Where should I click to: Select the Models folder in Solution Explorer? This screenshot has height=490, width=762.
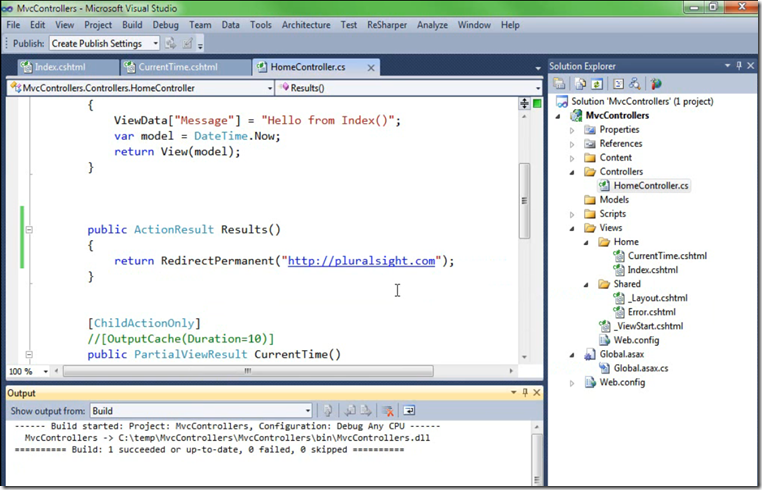(x=614, y=200)
